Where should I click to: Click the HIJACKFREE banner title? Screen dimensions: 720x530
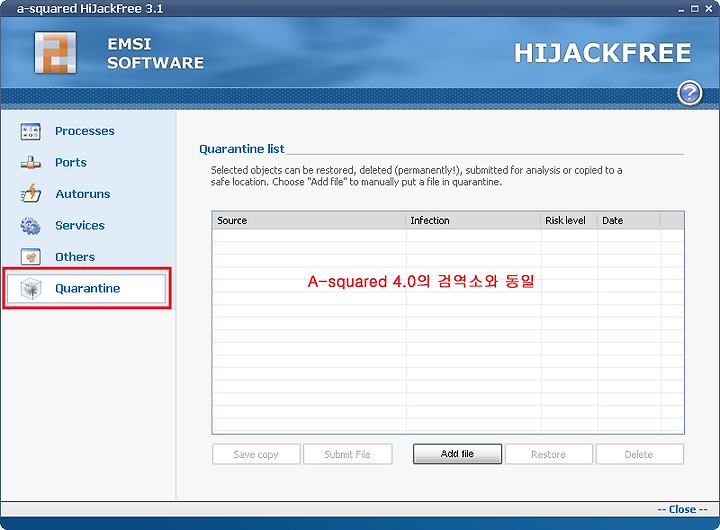602,53
